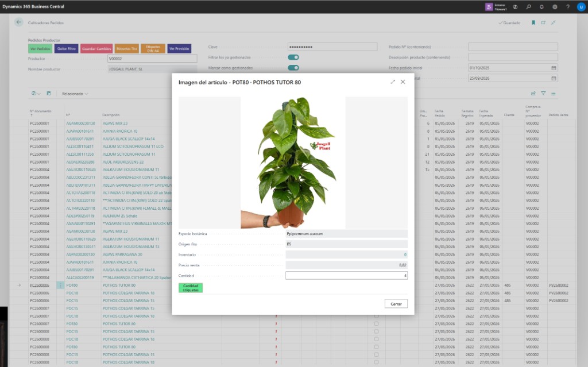Open the notifications bell
The height and width of the screenshot is (367, 588).
(x=541, y=7)
